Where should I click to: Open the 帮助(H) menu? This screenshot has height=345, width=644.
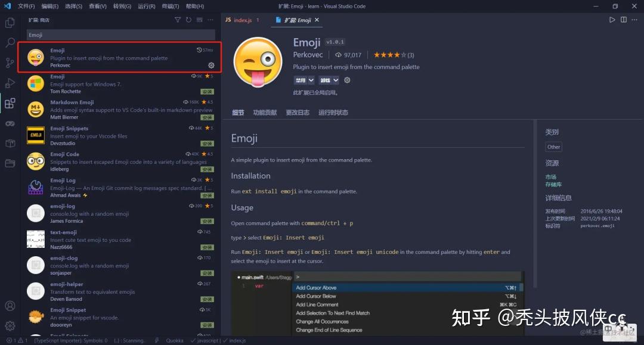click(194, 6)
